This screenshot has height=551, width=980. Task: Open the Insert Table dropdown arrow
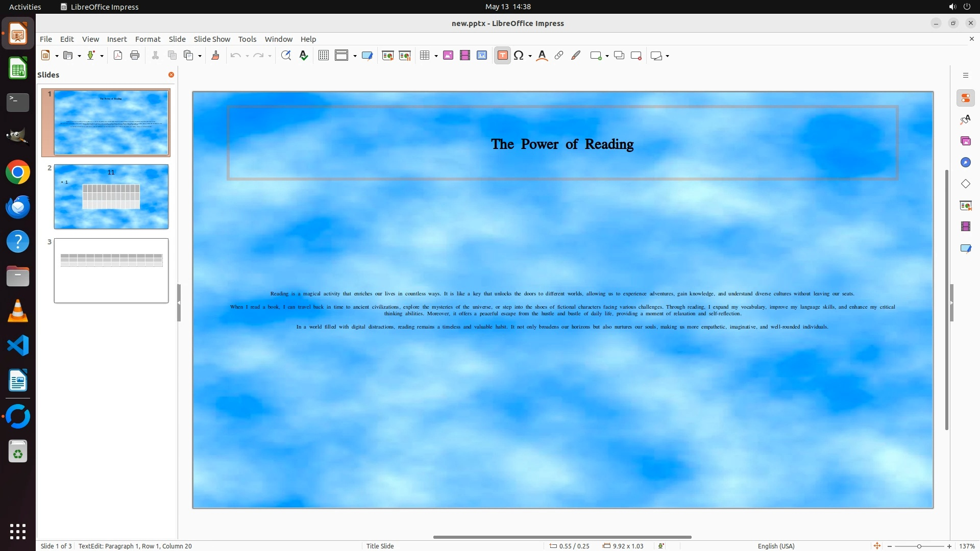tap(436, 56)
